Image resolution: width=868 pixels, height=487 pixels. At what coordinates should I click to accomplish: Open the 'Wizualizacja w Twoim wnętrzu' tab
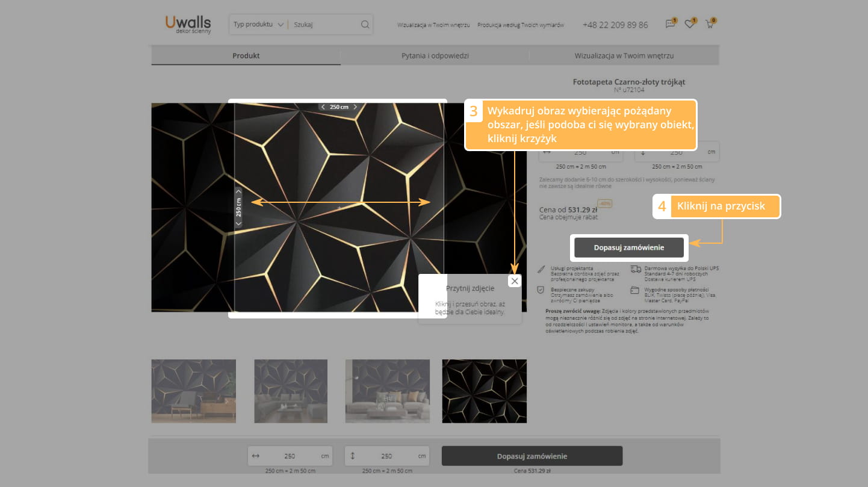coord(624,55)
